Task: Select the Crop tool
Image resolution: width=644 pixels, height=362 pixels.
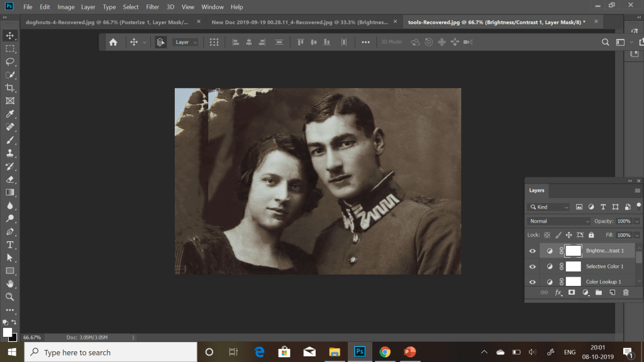Action: pos(10,88)
